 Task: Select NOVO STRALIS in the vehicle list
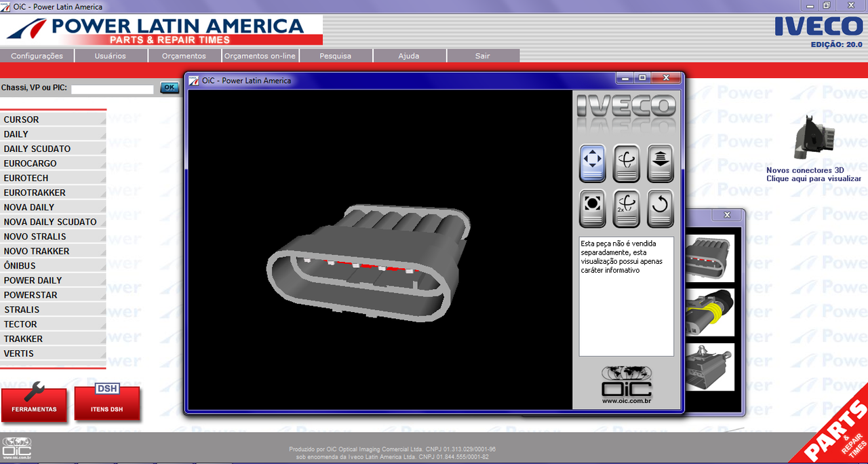tap(54, 236)
